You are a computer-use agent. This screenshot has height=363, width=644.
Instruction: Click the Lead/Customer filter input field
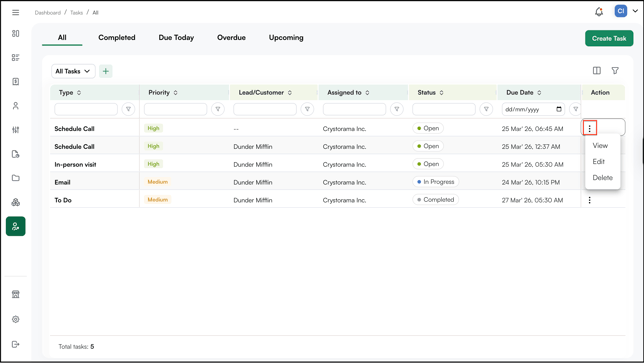pos(265,109)
